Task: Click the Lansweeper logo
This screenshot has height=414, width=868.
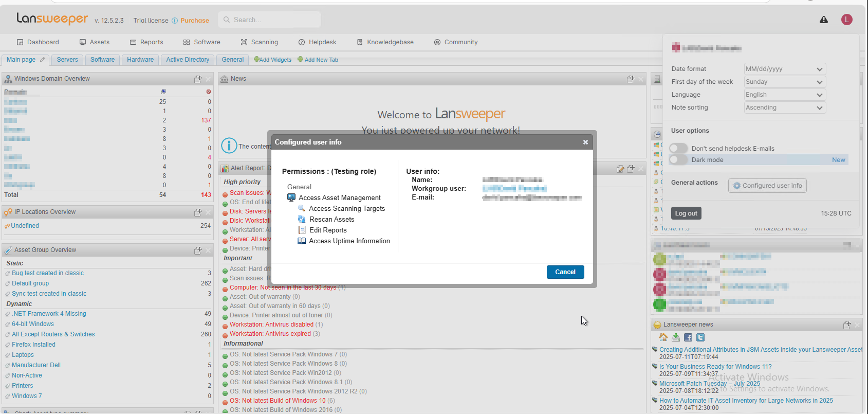Action: tap(52, 19)
